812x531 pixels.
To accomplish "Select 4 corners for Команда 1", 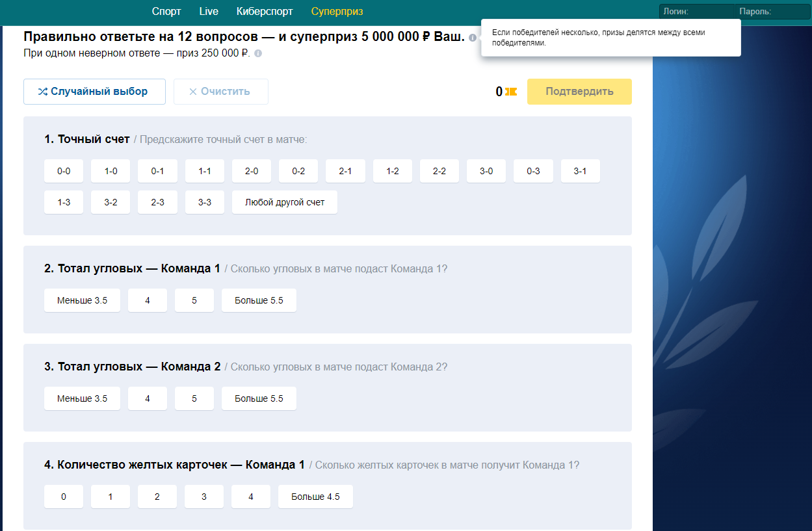I will coord(148,300).
